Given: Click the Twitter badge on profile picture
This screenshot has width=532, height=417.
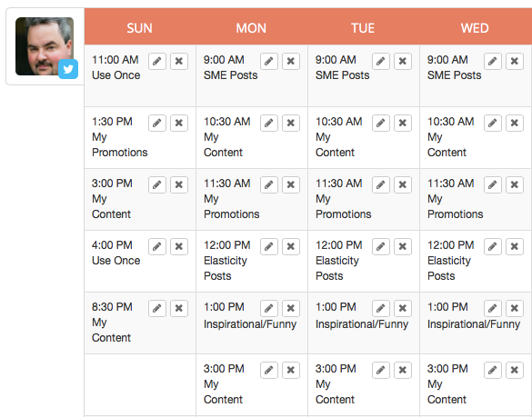Looking at the screenshot, I should pyautogui.click(x=68, y=69).
